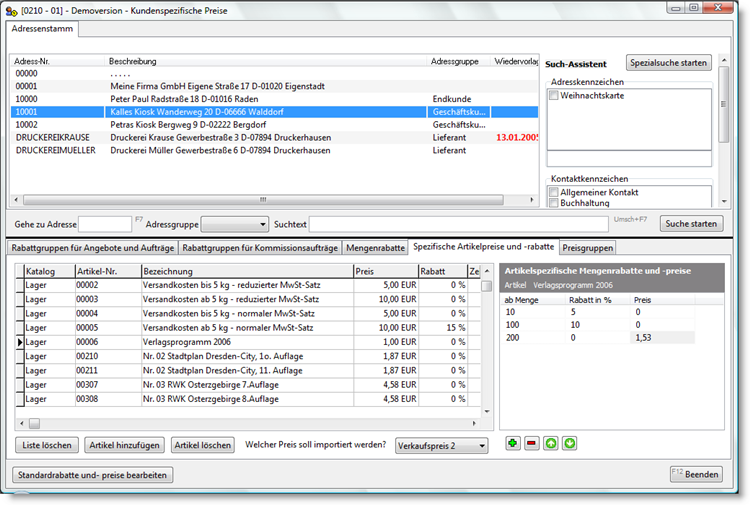The width and height of the screenshot is (750, 505).
Task: Click the green plus add-row icon
Action: click(x=513, y=443)
